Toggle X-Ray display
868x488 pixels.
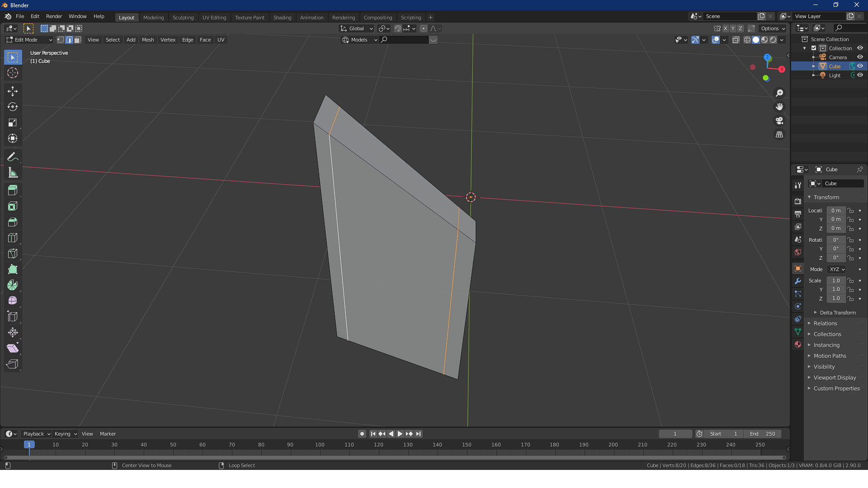coord(736,40)
